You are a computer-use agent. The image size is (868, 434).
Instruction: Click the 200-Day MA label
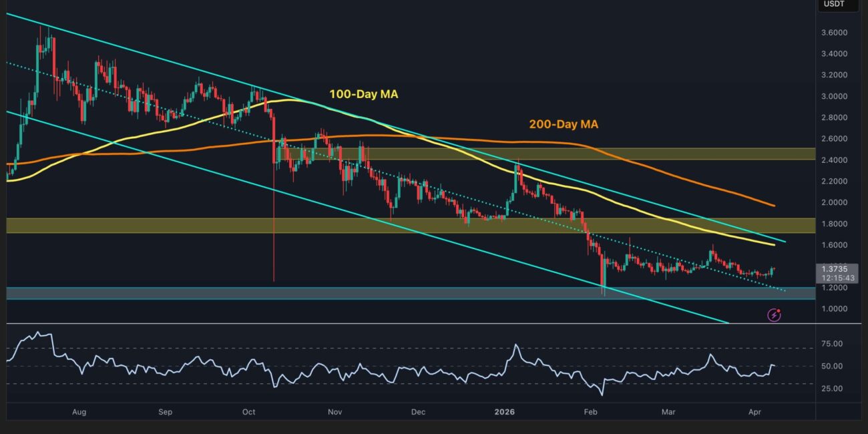[x=564, y=124]
